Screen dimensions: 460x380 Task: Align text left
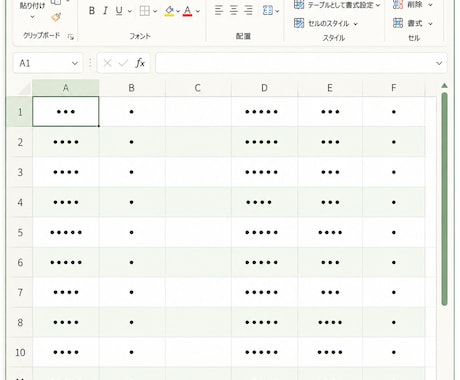pos(219,11)
